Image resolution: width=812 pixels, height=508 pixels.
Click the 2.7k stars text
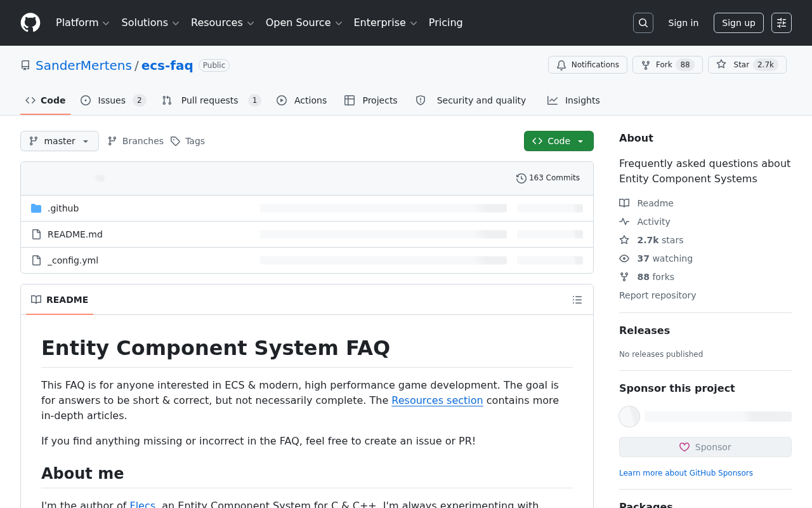point(660,240)
